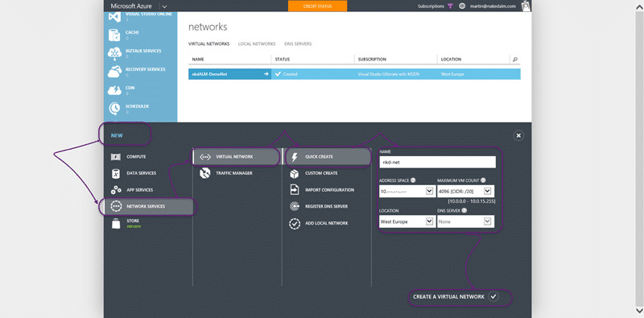Choose App Services gears icon

(x=116, y=190)
